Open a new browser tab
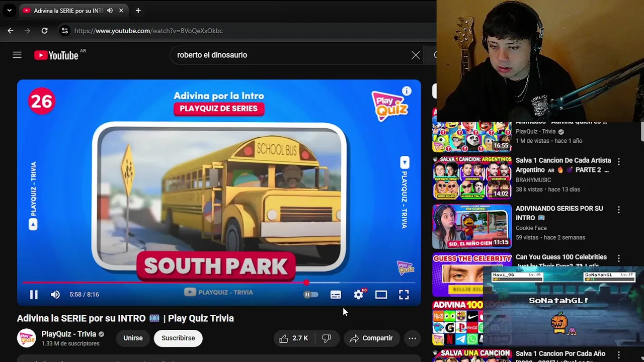 138,11
